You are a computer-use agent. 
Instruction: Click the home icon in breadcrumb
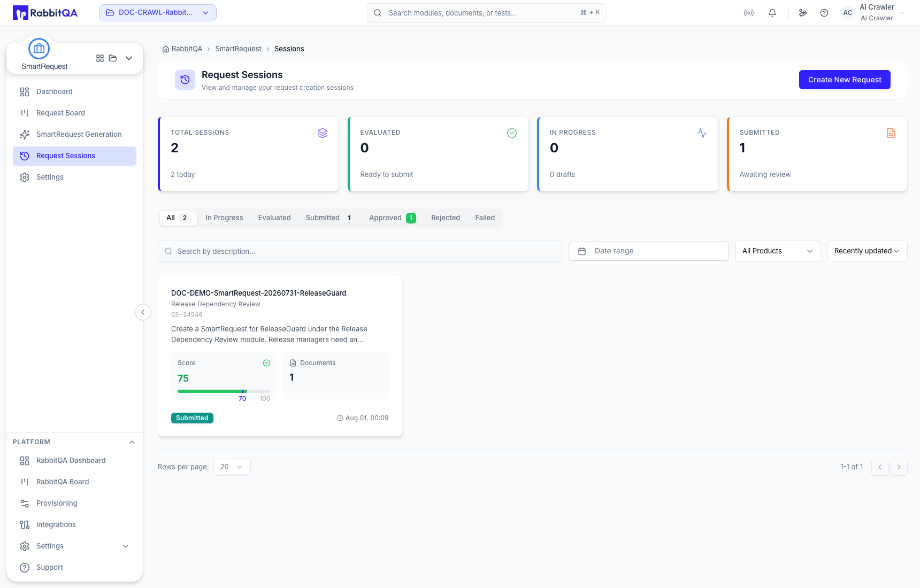pyautogui.click(x=166, y=49)
